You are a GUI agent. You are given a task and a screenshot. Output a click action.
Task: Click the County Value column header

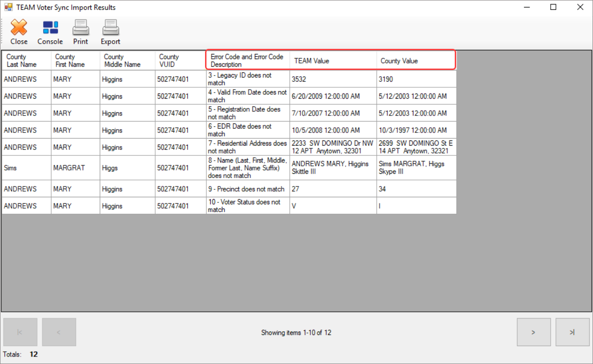pos(416,61)
